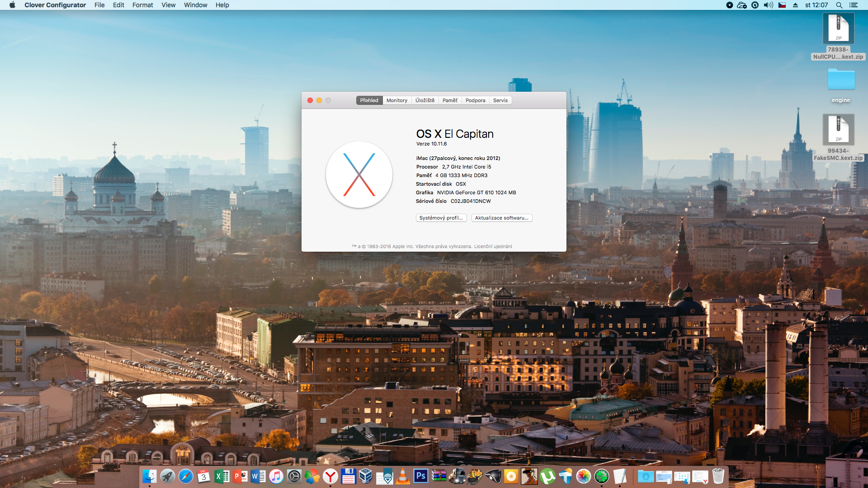Click the volume icon in menu bar
The width and height of the screenshot is (868, 488).
768,5
